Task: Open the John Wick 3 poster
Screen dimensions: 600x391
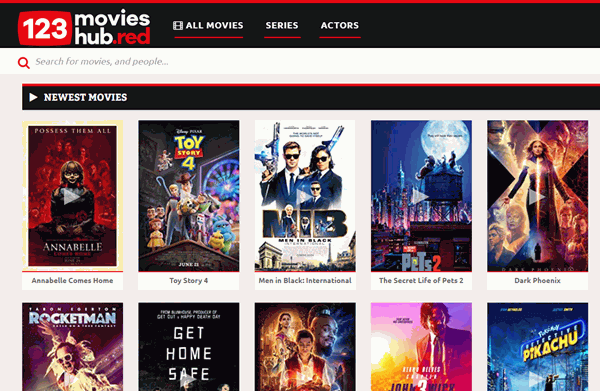Action: (x=421, y=347)
